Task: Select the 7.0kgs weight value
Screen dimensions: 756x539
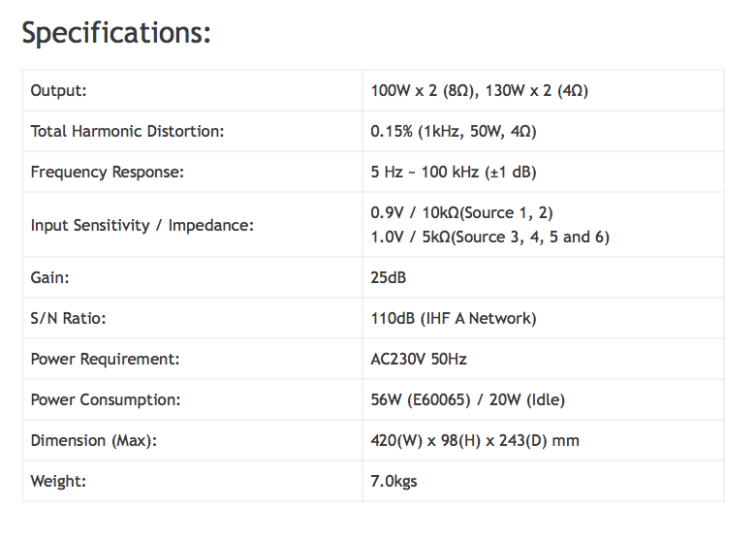Action: pos(394,481)
